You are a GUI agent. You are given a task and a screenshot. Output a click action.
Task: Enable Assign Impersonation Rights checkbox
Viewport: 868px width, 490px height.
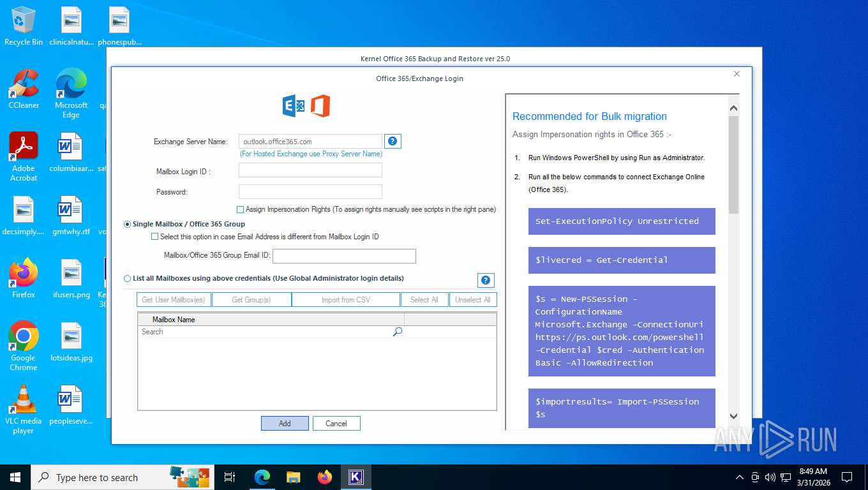coord(240,209)
